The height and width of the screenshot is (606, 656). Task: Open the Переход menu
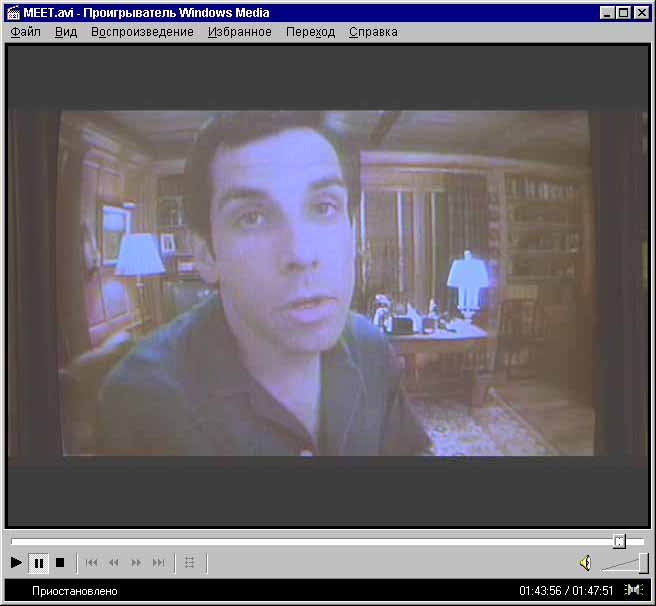[310, 32]
